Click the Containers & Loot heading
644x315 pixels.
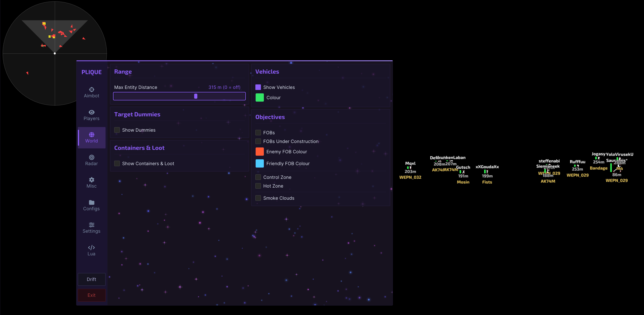click(x=139, y=148)
